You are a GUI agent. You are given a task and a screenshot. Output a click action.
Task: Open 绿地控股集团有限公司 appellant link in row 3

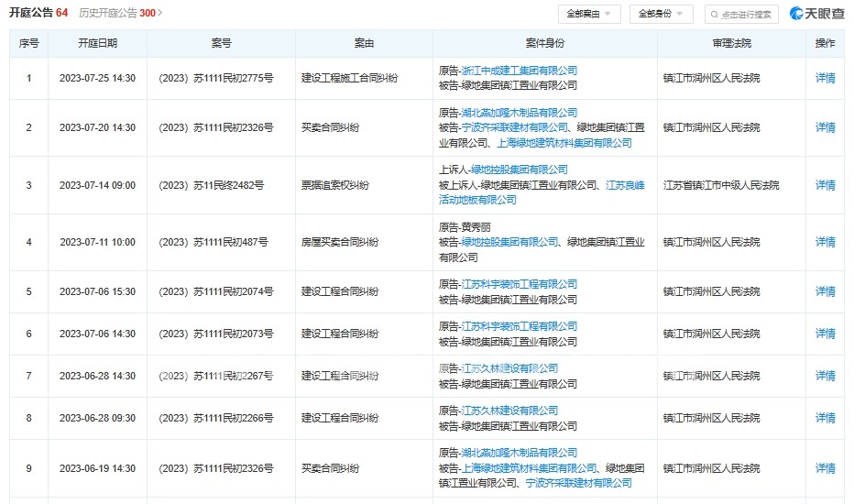tap(519, 170)
